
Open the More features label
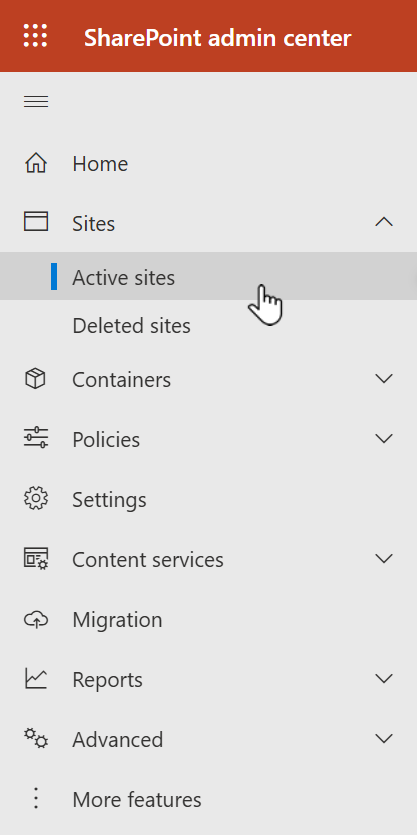(137, 800)
